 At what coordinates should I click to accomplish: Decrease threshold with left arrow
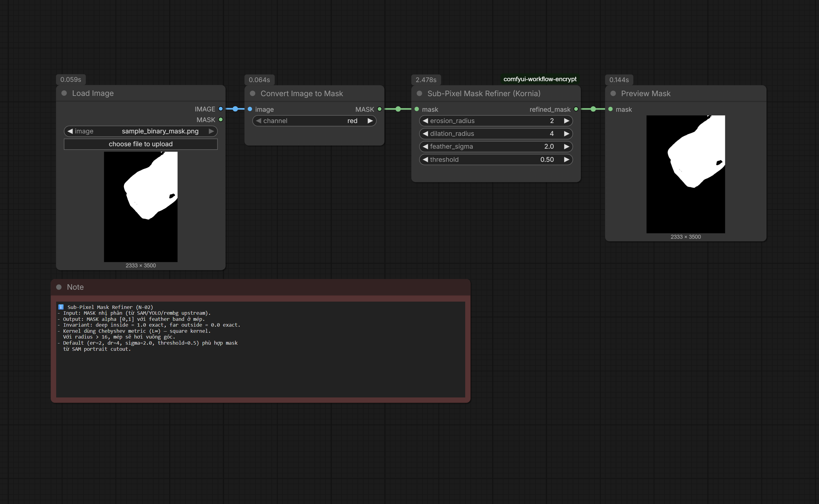click(x=425, y=160)
